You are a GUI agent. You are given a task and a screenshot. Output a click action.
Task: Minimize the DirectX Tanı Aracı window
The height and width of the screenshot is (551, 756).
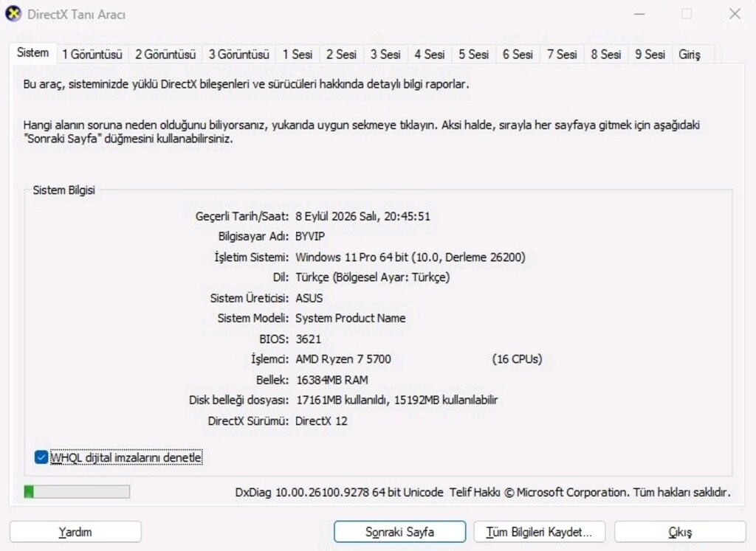tap(639, 14)
